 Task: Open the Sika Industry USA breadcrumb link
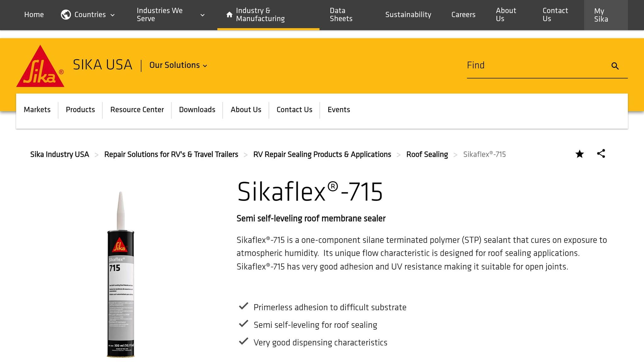click(x=59, y=154)
